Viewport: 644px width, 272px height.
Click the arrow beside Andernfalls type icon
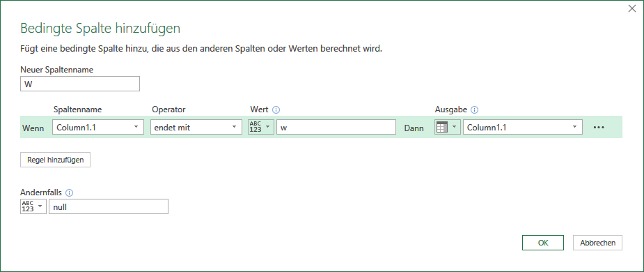(40, 206)
